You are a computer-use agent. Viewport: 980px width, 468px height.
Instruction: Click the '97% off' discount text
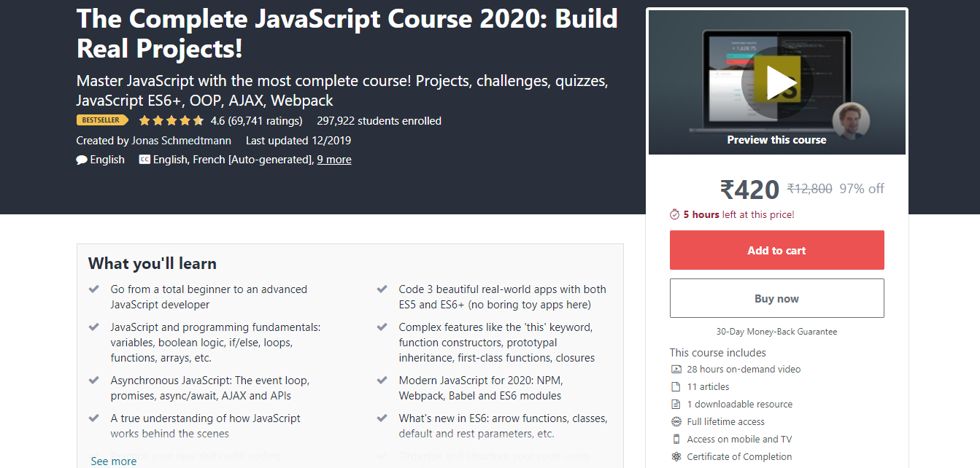862,189
